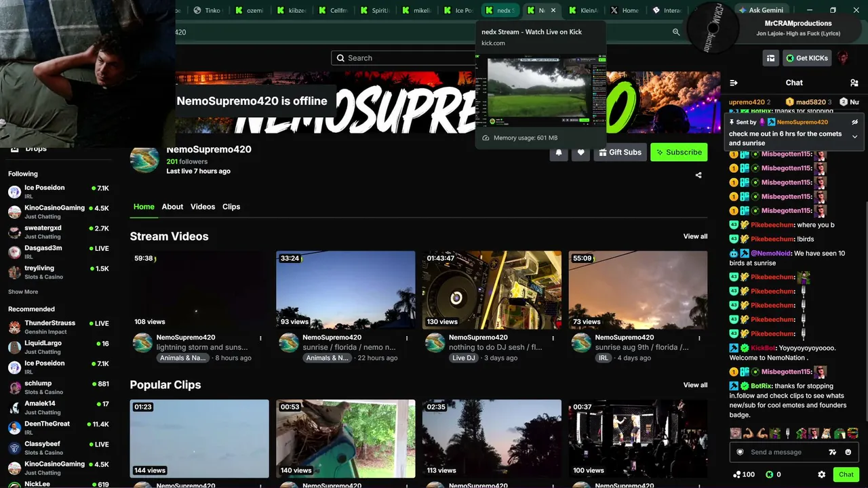The image size is (868, 488).
Task: Click the Gift Subs button
Action: pos(620,152)
